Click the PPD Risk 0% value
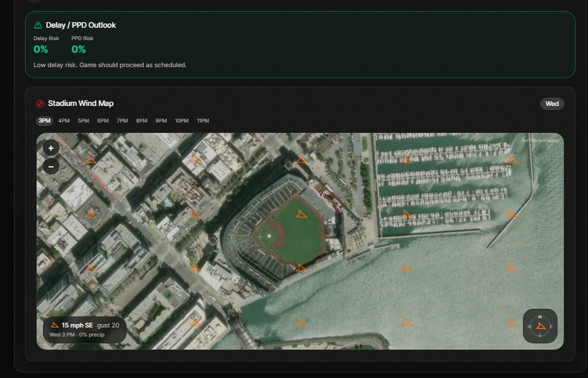588x378 pixels. pyautogui.click(x=79, y=49)
